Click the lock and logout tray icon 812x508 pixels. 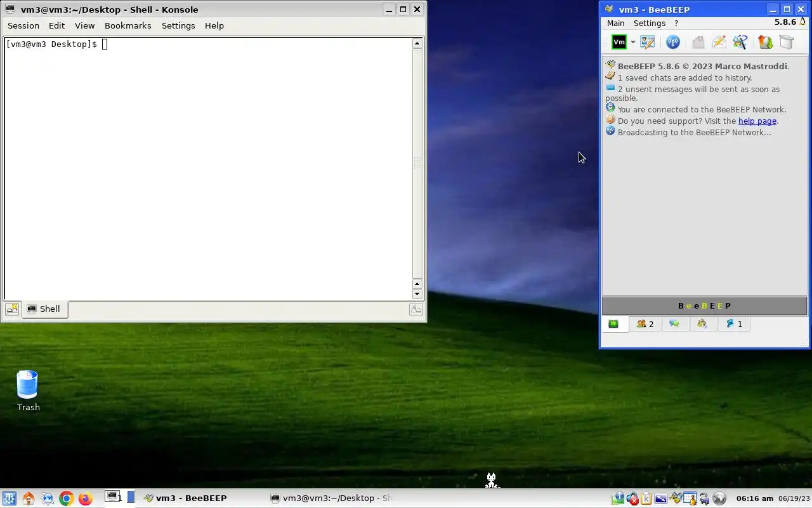(704, 498)
